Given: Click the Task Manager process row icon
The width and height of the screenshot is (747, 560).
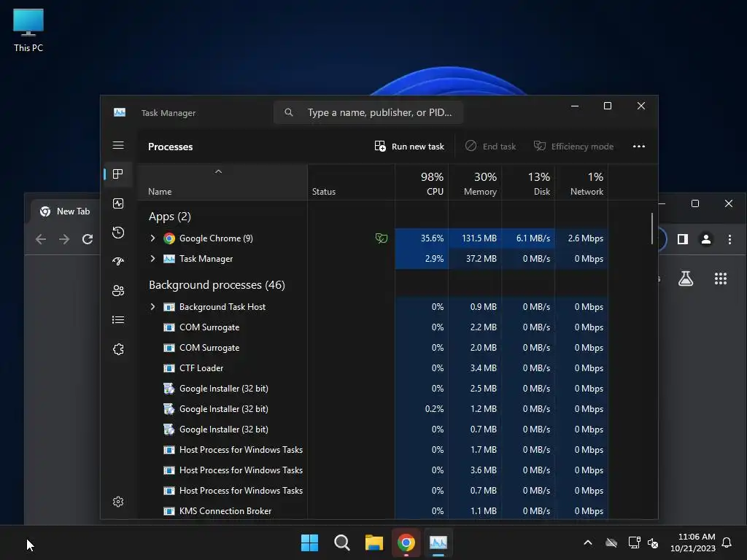Looking at the screenshot, I should pos(169,259).
